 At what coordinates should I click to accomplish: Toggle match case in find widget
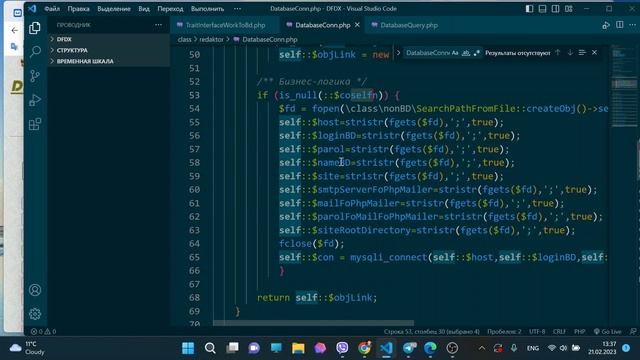pyautogui.click(x=455, y=53)
